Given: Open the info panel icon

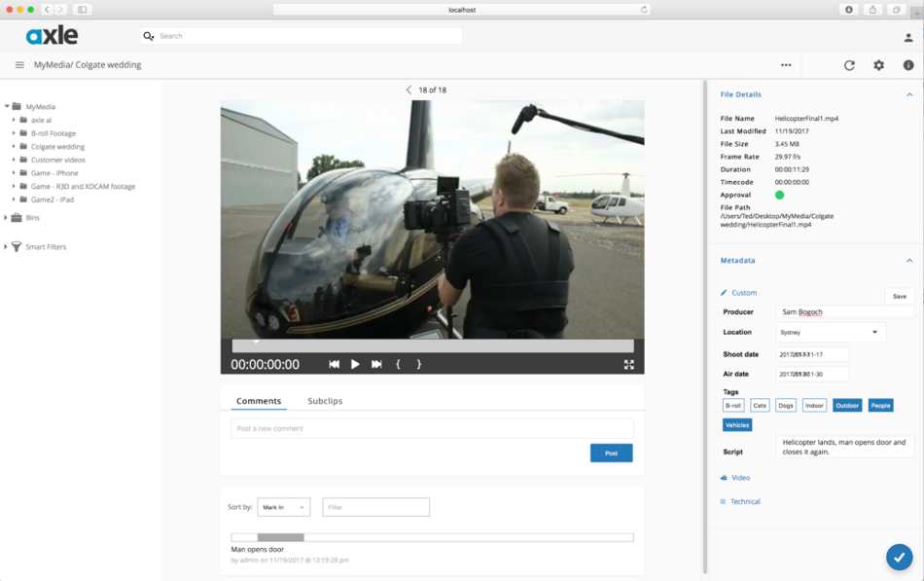Looking at the screenshot, I should tap(907, 65).
